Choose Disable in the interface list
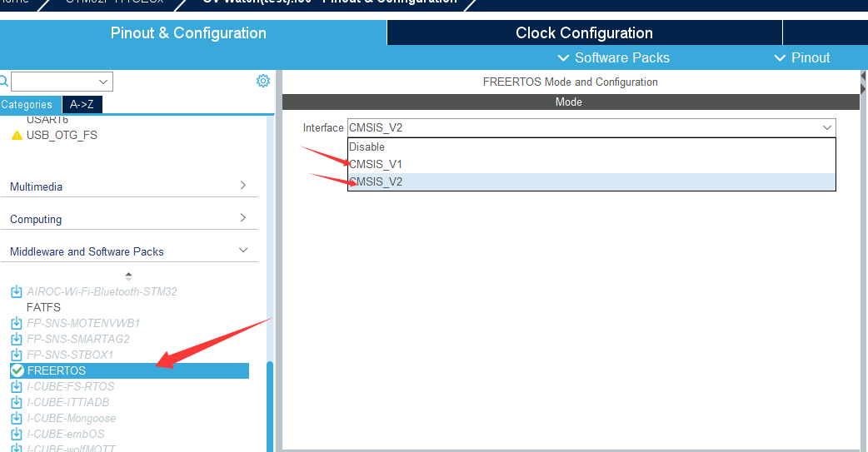868x452 pixels. point(367,147)
